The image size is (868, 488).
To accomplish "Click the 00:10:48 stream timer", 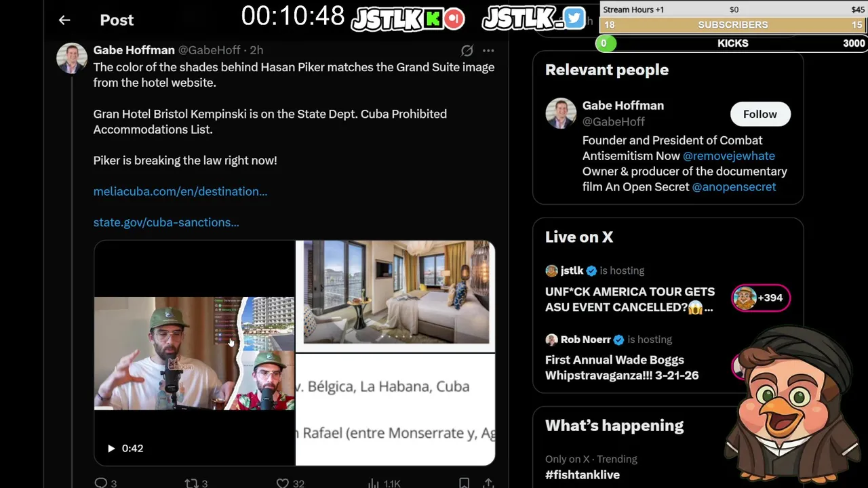I will point(293,16).
